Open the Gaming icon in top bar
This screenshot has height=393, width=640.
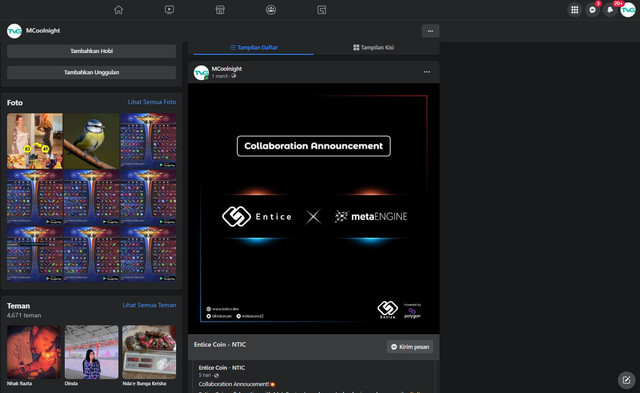click(x=322, y=9)
